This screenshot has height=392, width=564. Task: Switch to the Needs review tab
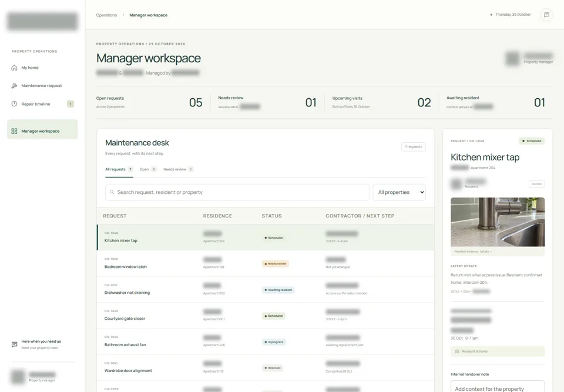[178, 169]
